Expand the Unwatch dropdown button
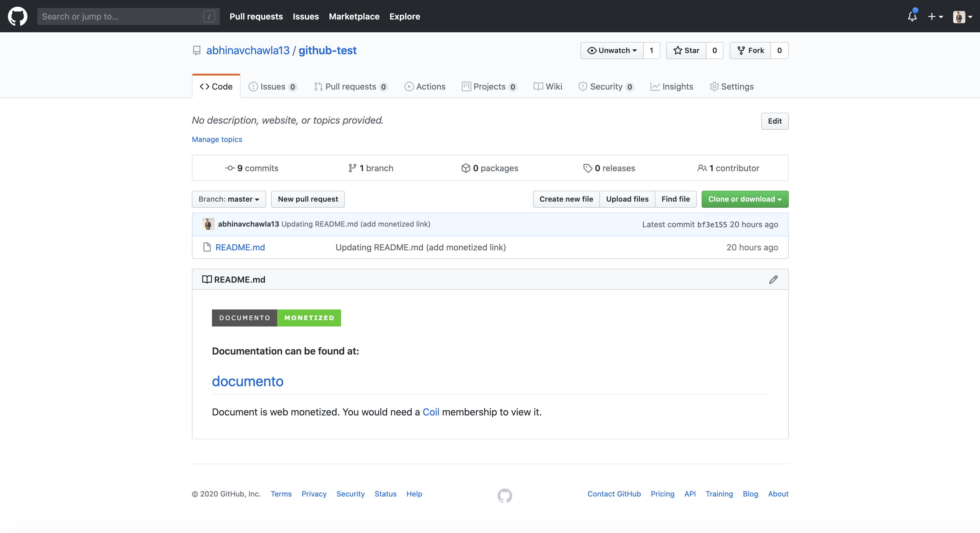The width and height of the screenshot is (980, 533). (x=612, y=50)
